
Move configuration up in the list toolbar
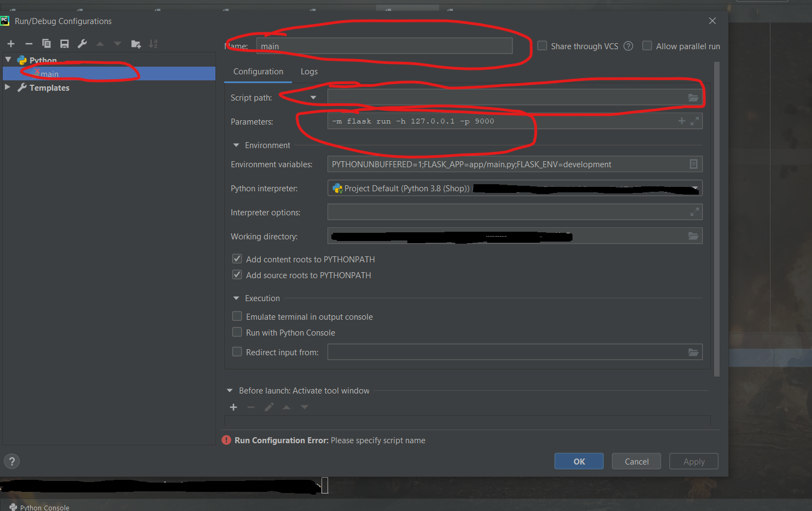pyautogui.click(x=100, y=44)
